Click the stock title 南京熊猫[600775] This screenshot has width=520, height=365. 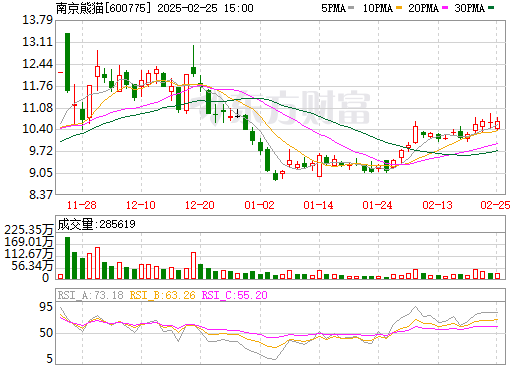(104, 8)
